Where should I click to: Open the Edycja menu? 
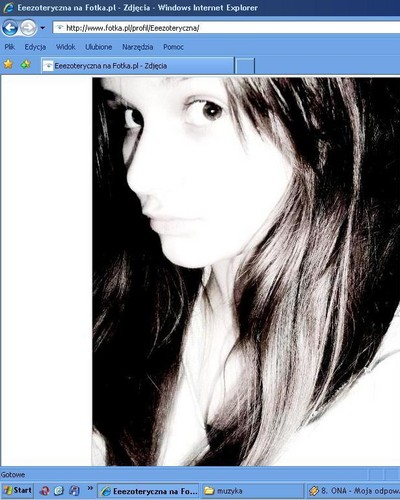pos(35,47)
